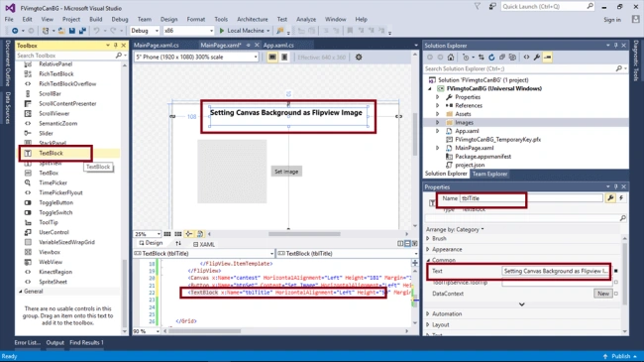Viewport: 644px width, 362px height.
Task: Switch to XAML view tab
Action: [204, 244]
